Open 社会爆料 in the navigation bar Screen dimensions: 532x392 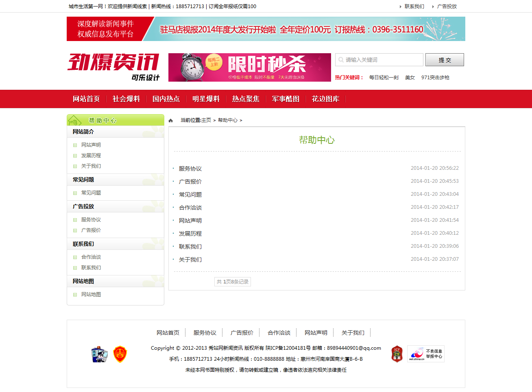[126, 99]
